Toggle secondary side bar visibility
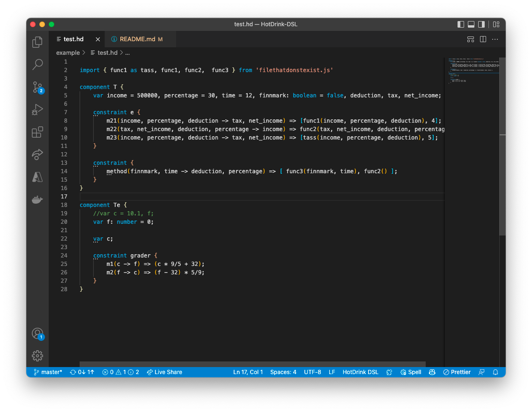Viewport: 532px width, 412px height. [481, 24]
